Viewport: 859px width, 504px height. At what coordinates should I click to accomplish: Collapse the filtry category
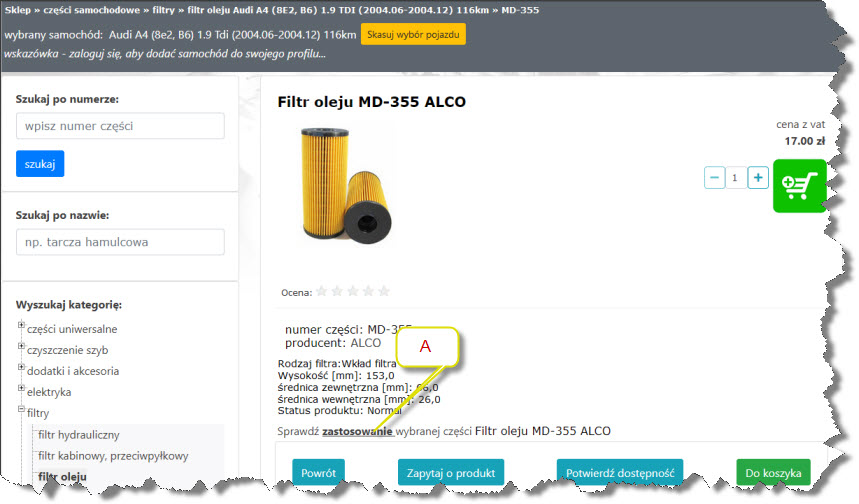point(21,409)
